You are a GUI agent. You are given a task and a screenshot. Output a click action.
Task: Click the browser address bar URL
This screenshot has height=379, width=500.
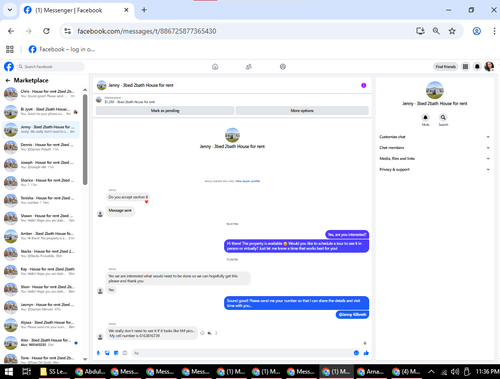[x=147, y=31]
